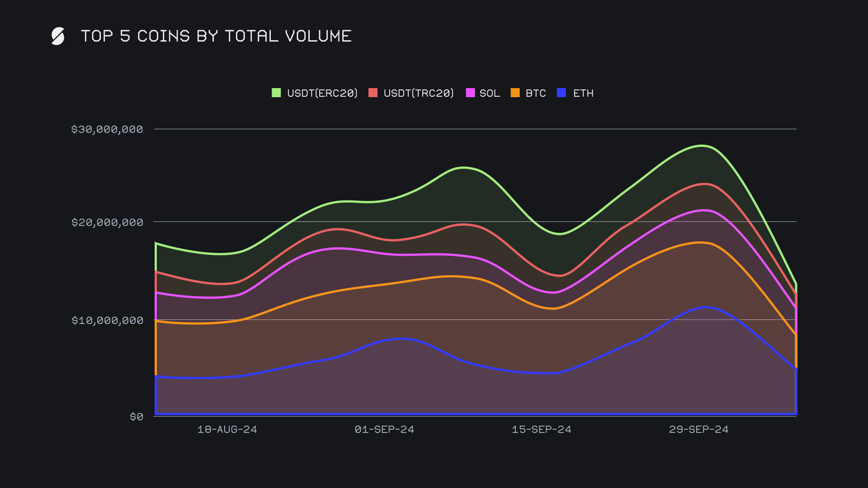Screen dimensions: 868x488
Task: Toggle the SOL series legend label
Action: [490, 93]
